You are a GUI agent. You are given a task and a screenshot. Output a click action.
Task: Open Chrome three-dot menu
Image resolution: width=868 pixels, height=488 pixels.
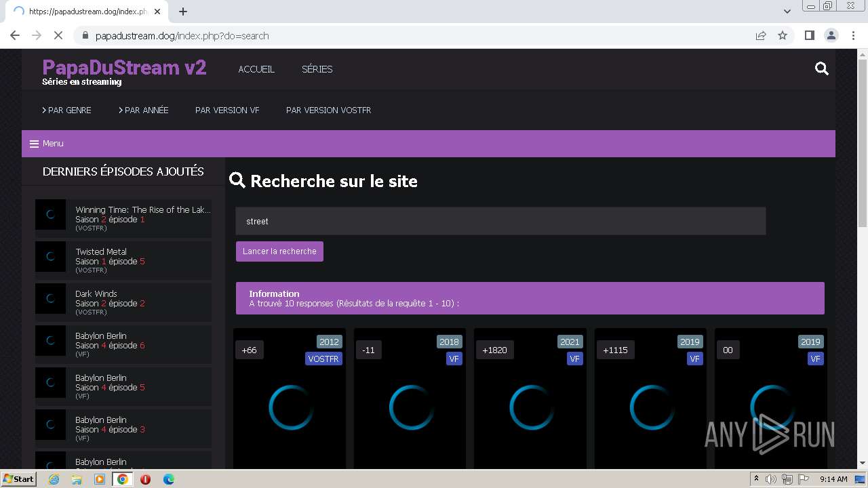click(x=853, y=35)
